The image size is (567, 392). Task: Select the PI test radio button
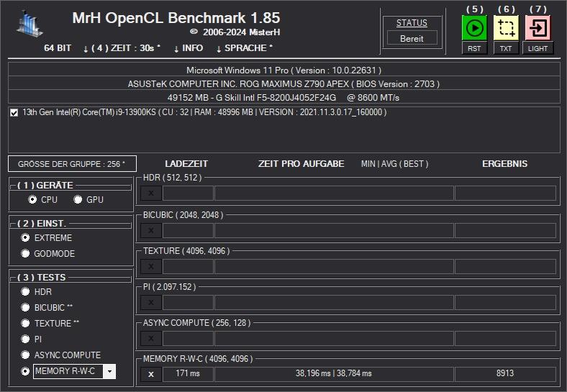pos(25,339)
